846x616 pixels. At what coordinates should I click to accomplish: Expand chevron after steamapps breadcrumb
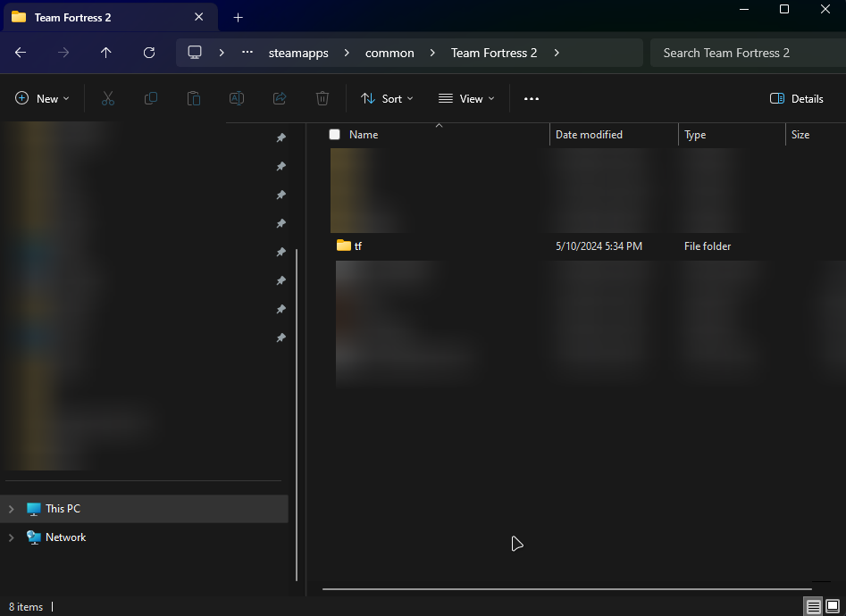pos(347,53)
